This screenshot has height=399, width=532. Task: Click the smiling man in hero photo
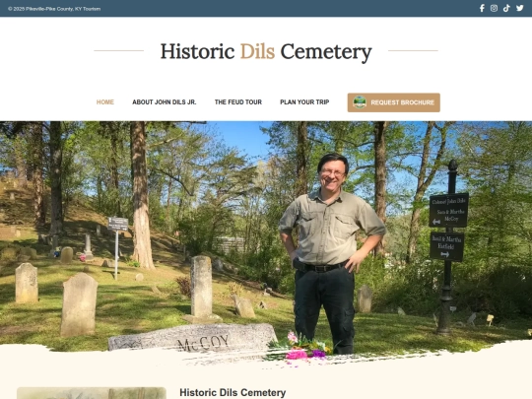click(x=331, y=253)
